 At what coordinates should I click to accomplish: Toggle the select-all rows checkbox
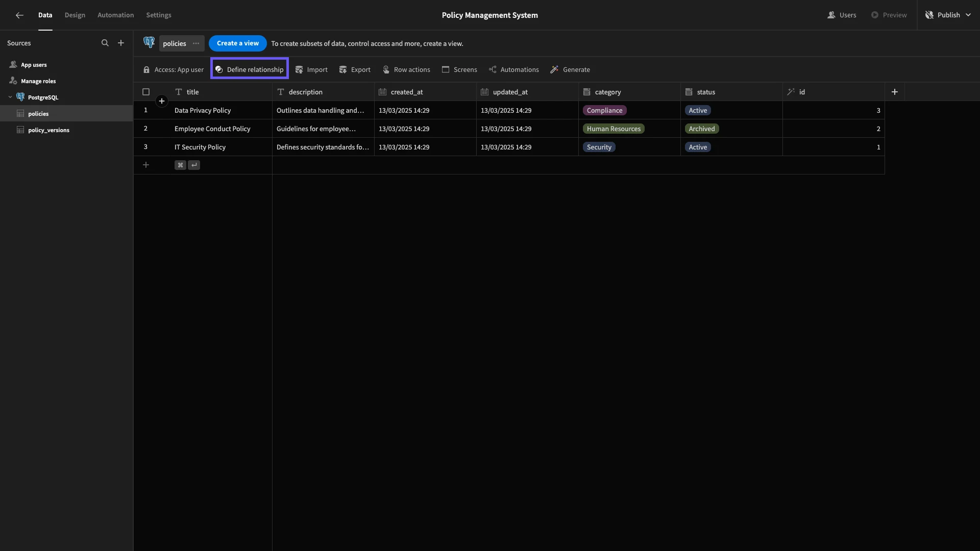click(x=146, y=92)
